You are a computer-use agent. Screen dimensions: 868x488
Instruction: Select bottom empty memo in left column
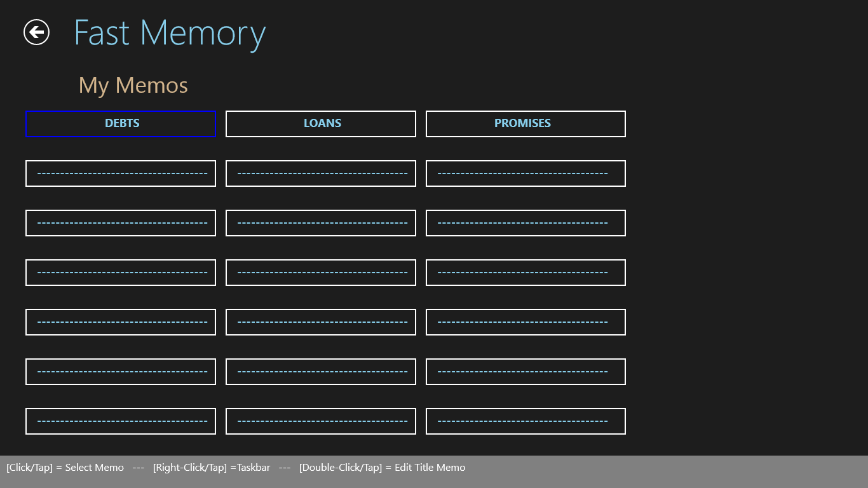[x=121, y=421]
